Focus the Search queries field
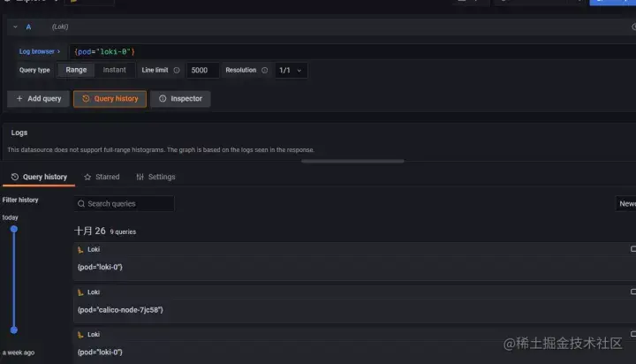The height and width of the screenshot is (364, 636). point(125,204)
